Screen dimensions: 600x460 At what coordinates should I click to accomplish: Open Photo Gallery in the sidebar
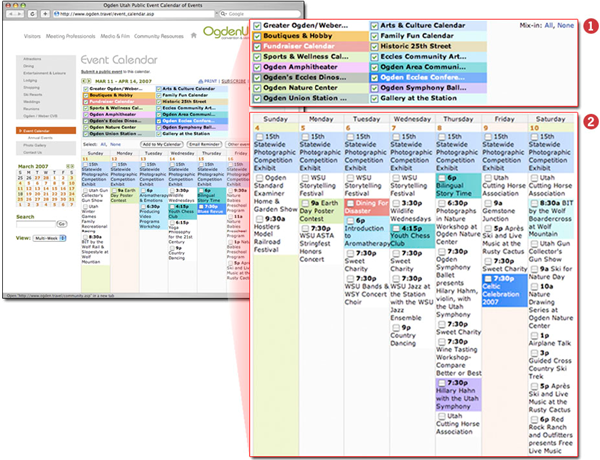click(x=34, y=145)
